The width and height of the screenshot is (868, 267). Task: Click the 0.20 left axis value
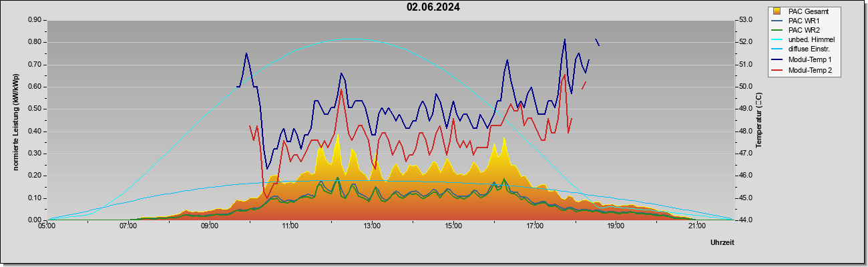coord(35,176)
